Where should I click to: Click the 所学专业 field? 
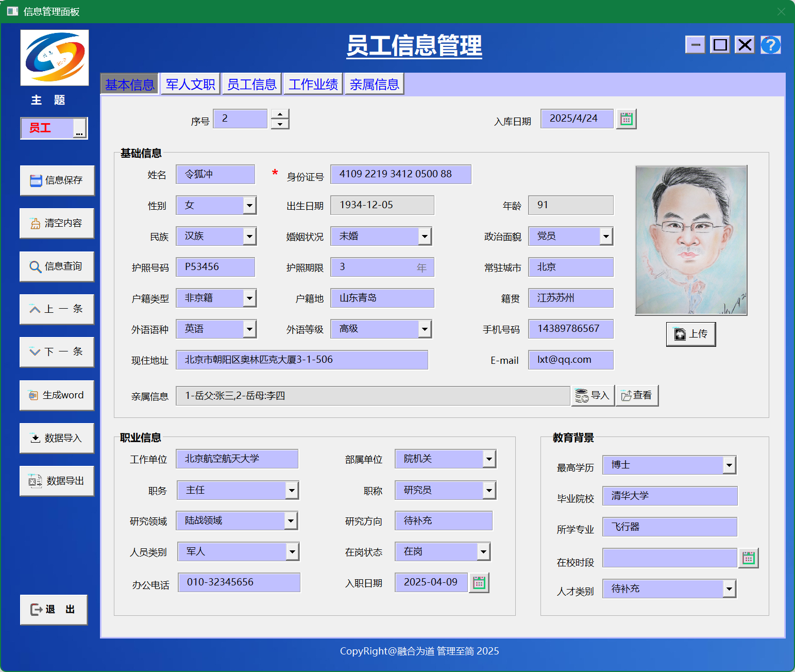[670, 527]
